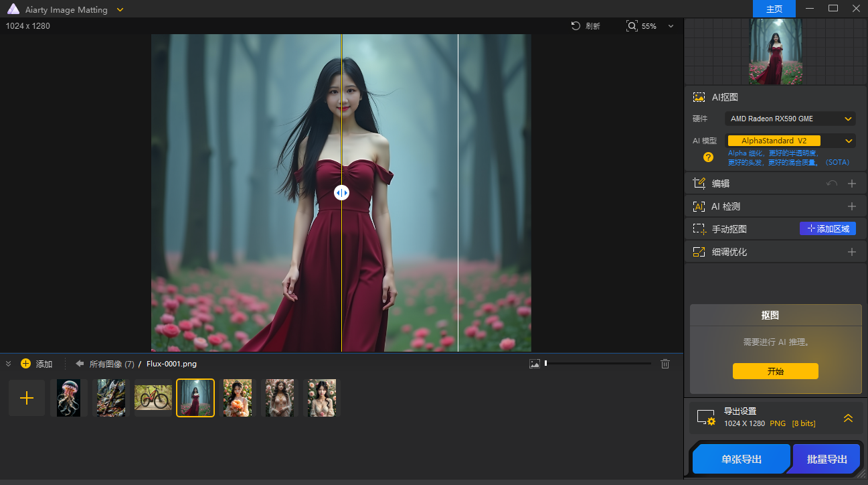868x485 pixels.
Task: Click the refresh (刷新) icon
Action: click(x=576, y=26)
